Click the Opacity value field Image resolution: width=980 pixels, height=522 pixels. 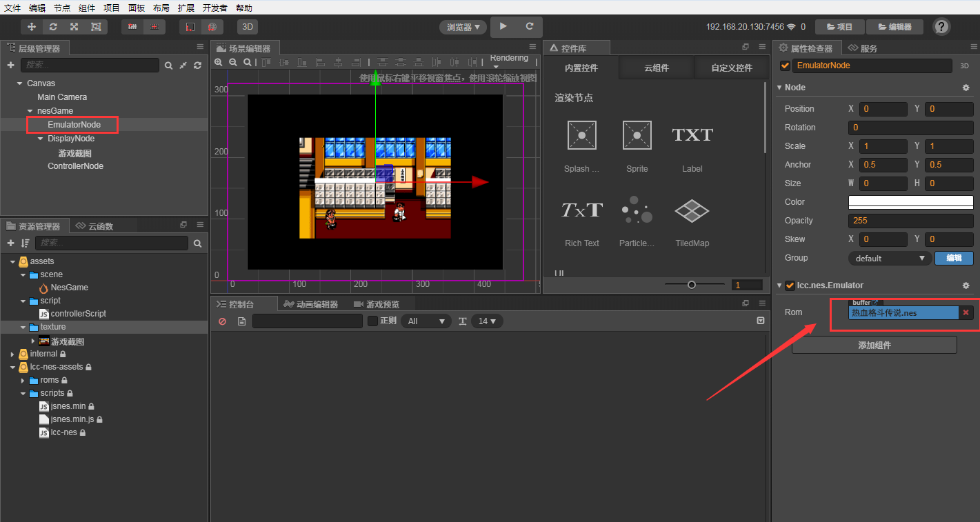910,221
